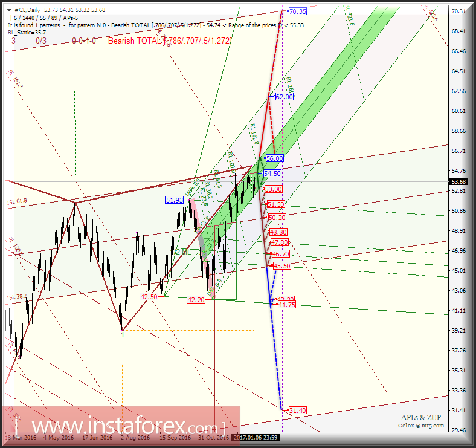Click the 46.70 red price label
Viewport: 476px width, 448px height.
pos(281,253)
